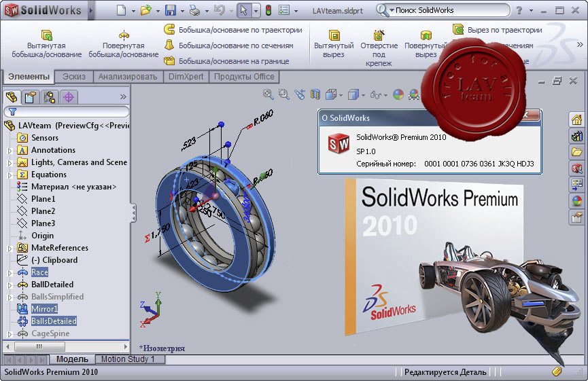Click Swept Cut (Вырез по траектории)
The height and width of the screenshot is (381, 588).
click(x=498, y=30)
